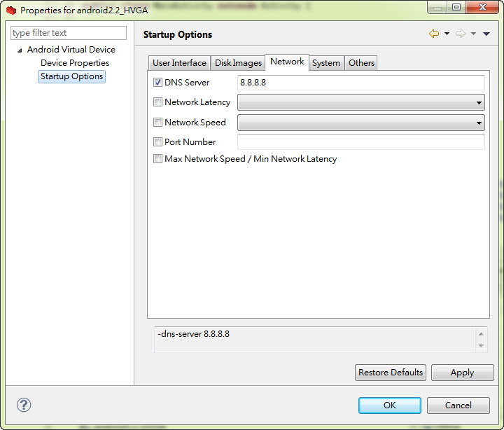Enable the Network Speed checkbox
504x430 pixels.
[157, 123]
